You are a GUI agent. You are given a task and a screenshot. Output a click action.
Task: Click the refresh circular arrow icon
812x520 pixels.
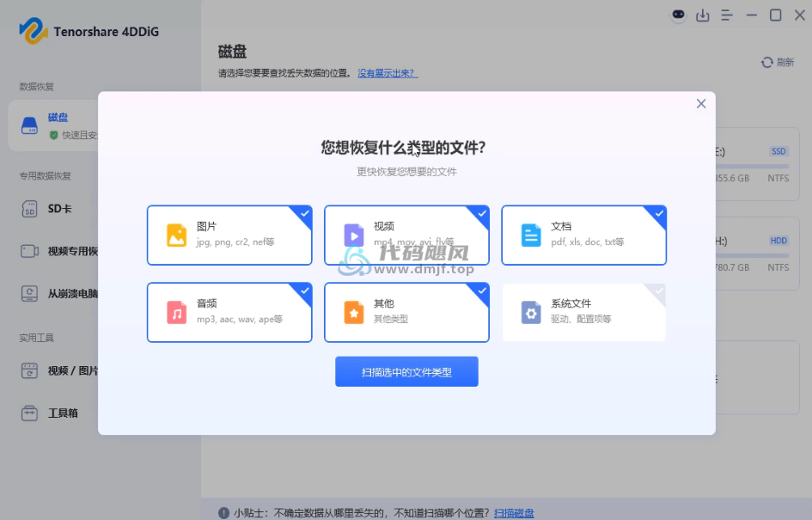point(767,62)
